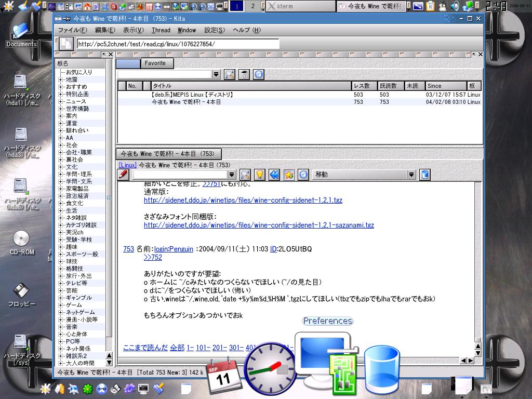
Task: Open the calendar icon showing SEP 11
Action: coord(223,376)
